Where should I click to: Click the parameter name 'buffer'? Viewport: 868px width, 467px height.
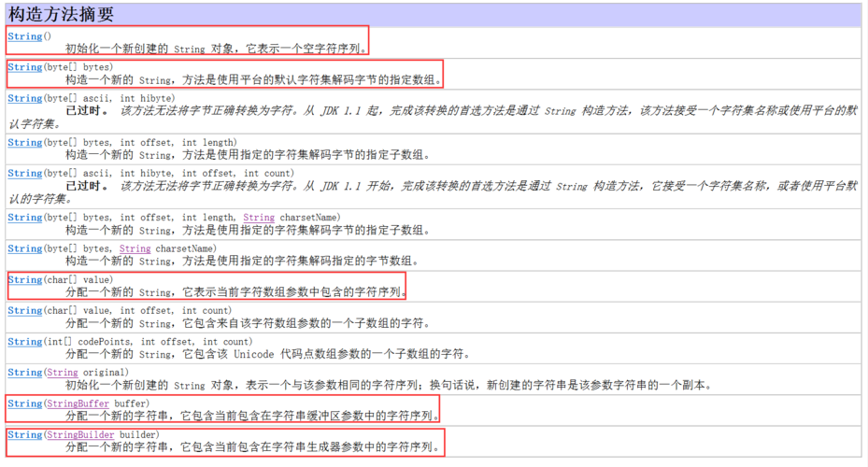pos(130,403)
